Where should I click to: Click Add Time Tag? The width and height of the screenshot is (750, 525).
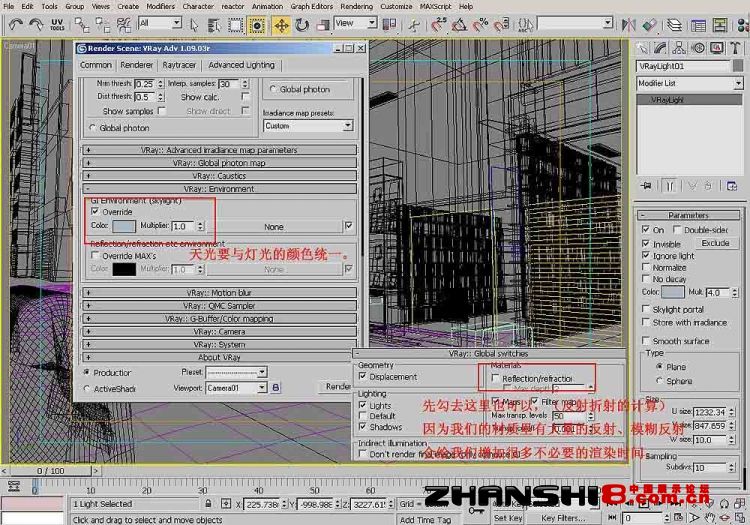tap(425, 520)
